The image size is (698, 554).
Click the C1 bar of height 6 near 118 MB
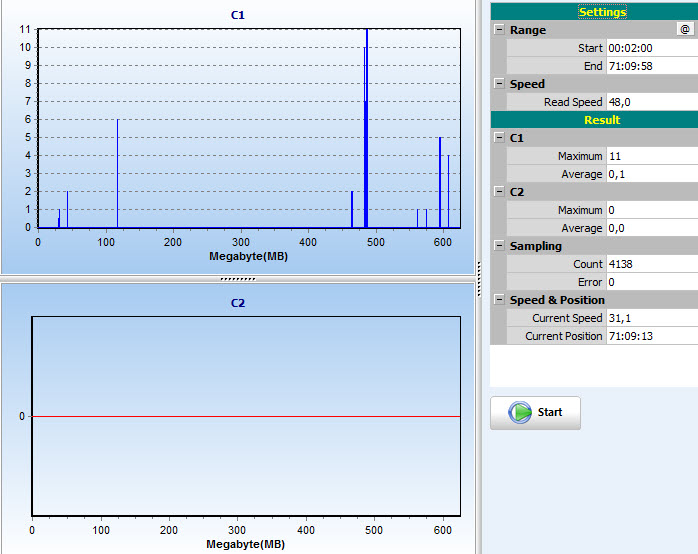(118, 174)
